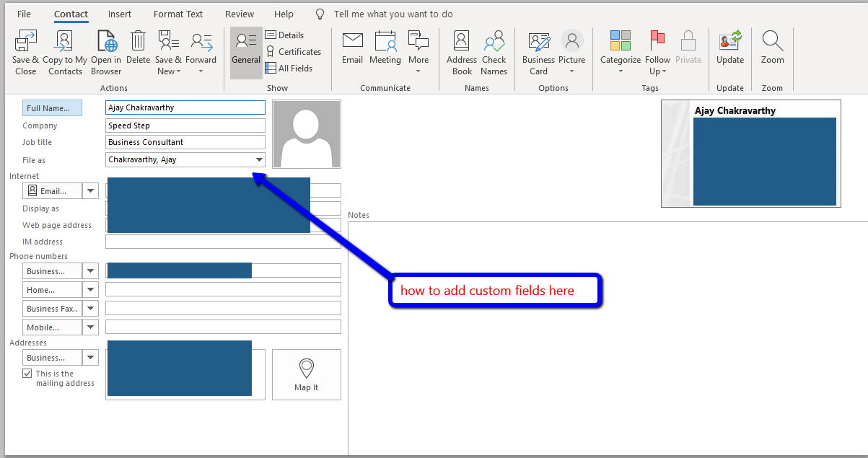
Task: Click the Mobile phone number field
Action: point(223,327)
